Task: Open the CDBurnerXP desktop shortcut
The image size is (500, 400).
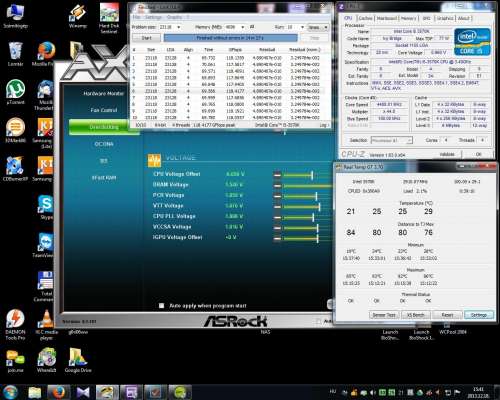Action: click(x=15, y=169)
